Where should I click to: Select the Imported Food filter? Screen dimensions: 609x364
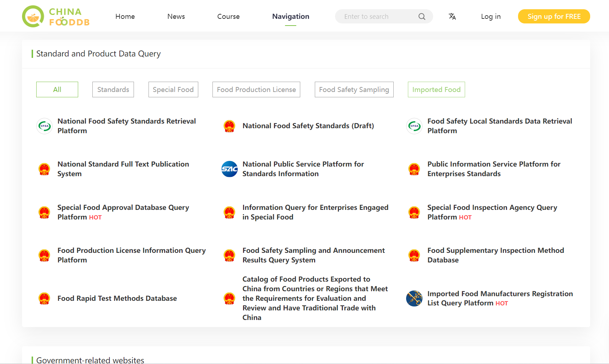click(x=436, y=89)
